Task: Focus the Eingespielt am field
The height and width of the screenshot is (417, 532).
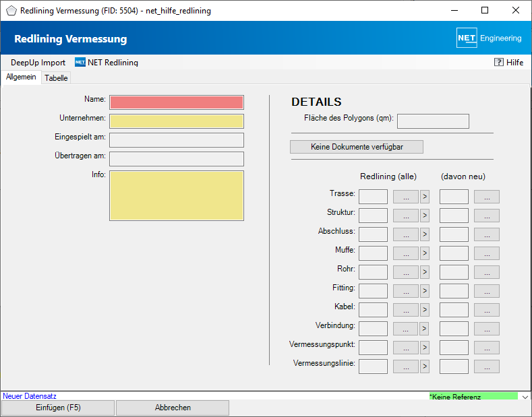Action: click(177, 140)
